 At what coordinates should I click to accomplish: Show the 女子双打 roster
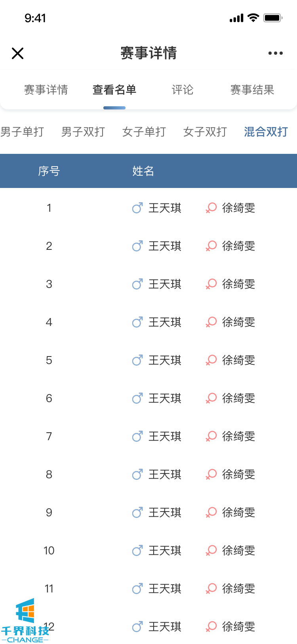(205, 132)
